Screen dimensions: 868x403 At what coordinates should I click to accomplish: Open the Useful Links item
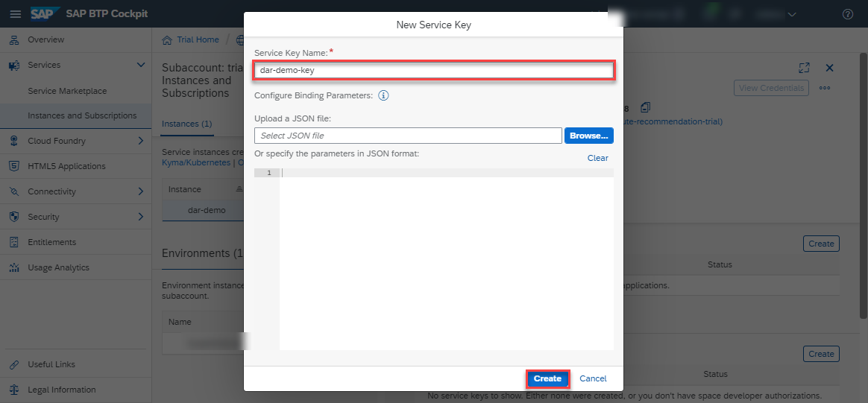click(x=76, y=364)
